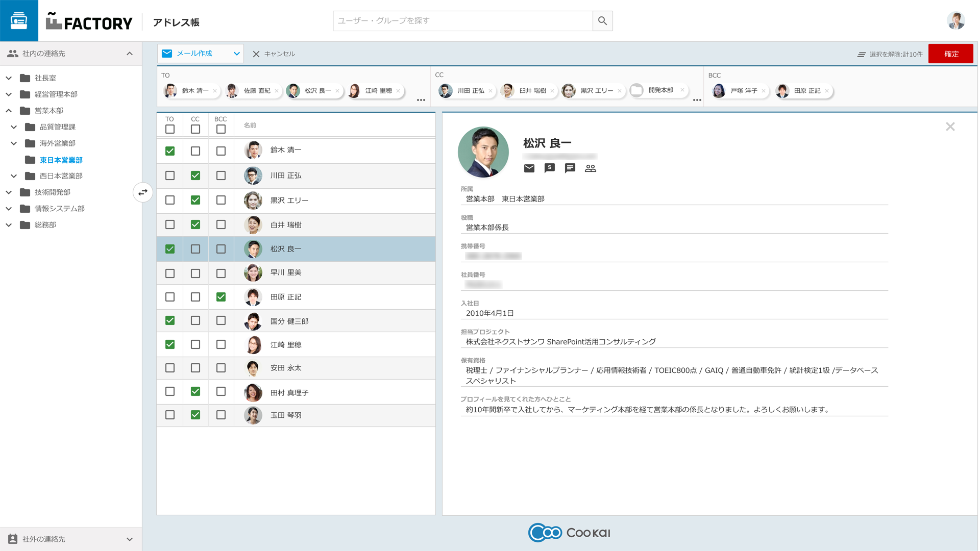The image size is (980, 551).
Task: Click the search magnifier icon
Action: point(602,21)
